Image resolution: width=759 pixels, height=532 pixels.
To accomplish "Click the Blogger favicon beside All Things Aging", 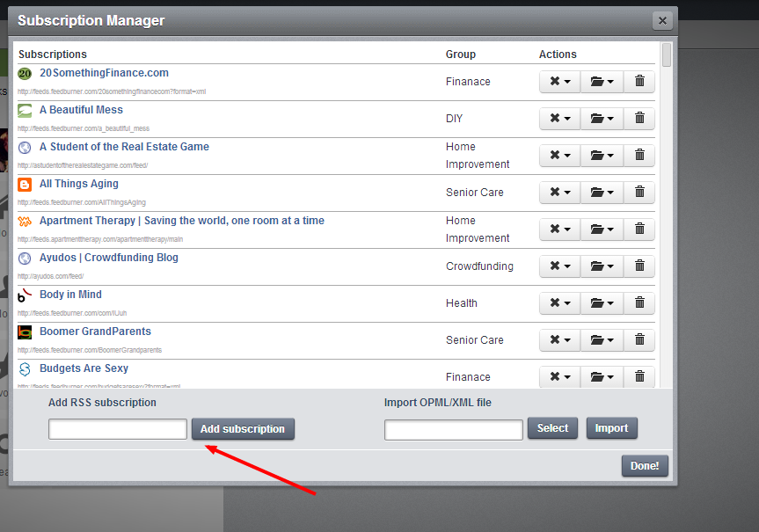I will point(25,185).
